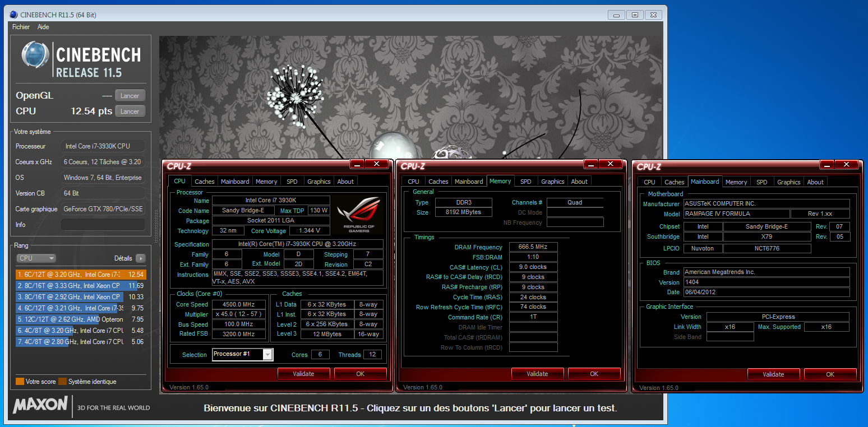
Task: Open the Processor #1 selection dropdown
Action: coord(243,354)
